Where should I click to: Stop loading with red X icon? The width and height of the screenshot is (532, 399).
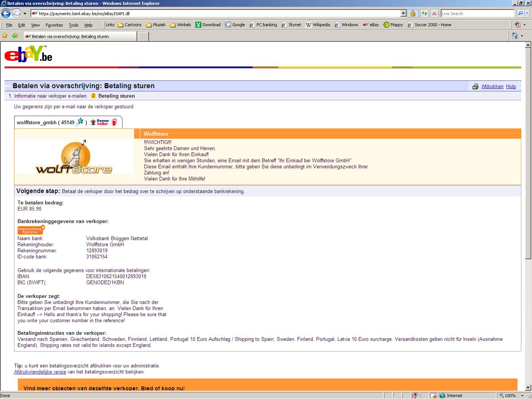pyautogui.click(x=434, y=13)
